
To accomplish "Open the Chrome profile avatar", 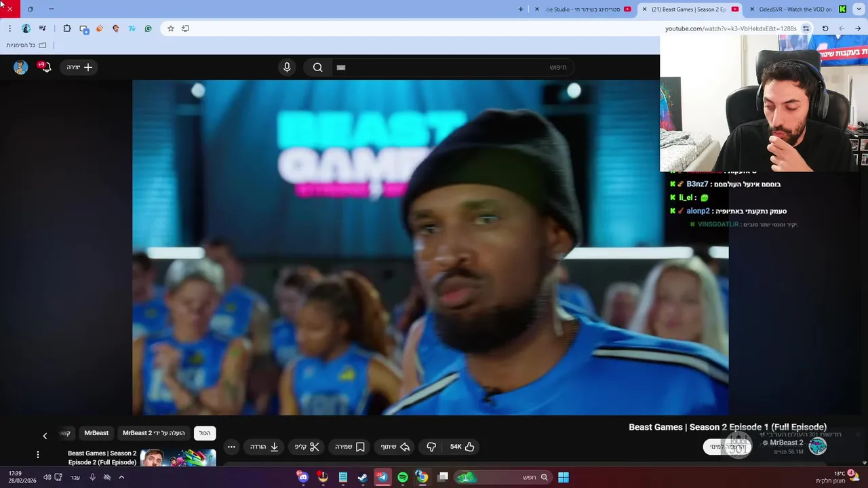I will pyautogui.click(x=26, y=28).
